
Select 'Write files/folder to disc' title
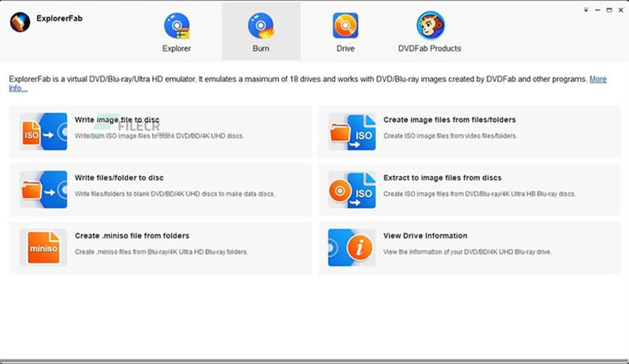coord(119,177)
